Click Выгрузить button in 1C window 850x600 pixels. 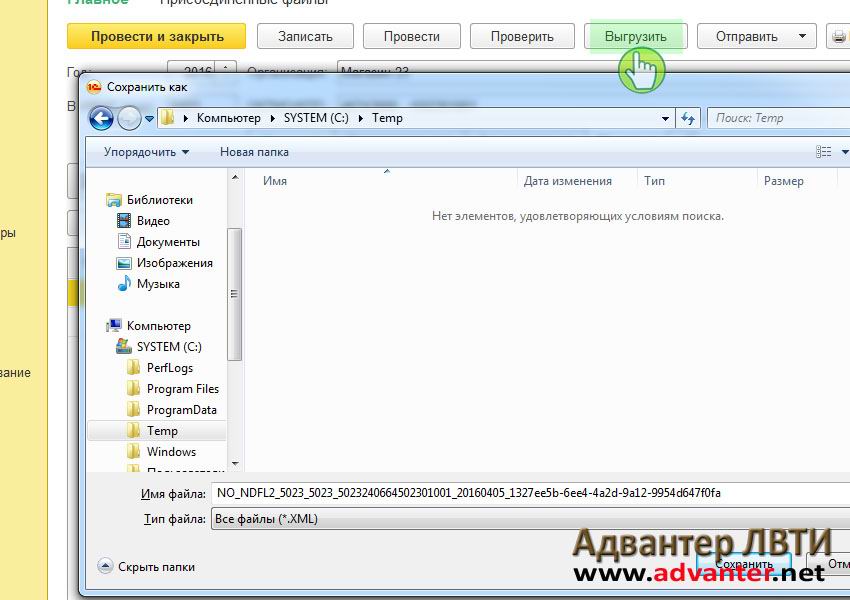635,36
